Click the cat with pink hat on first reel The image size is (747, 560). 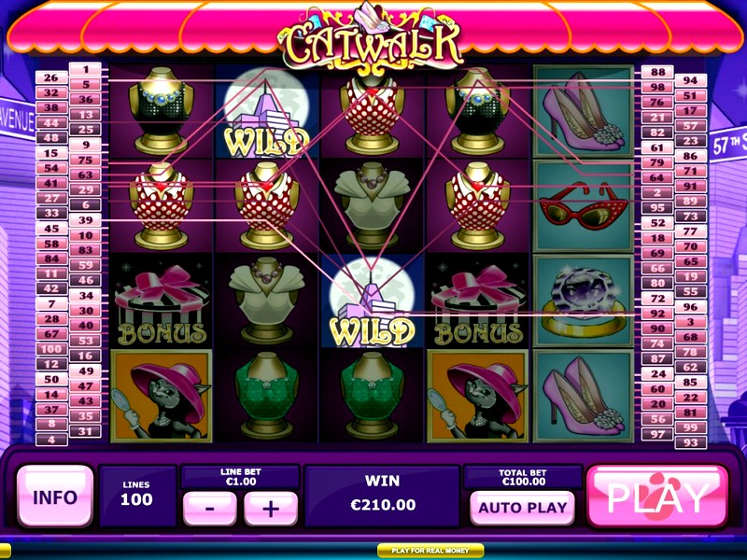tap(162, 396)
